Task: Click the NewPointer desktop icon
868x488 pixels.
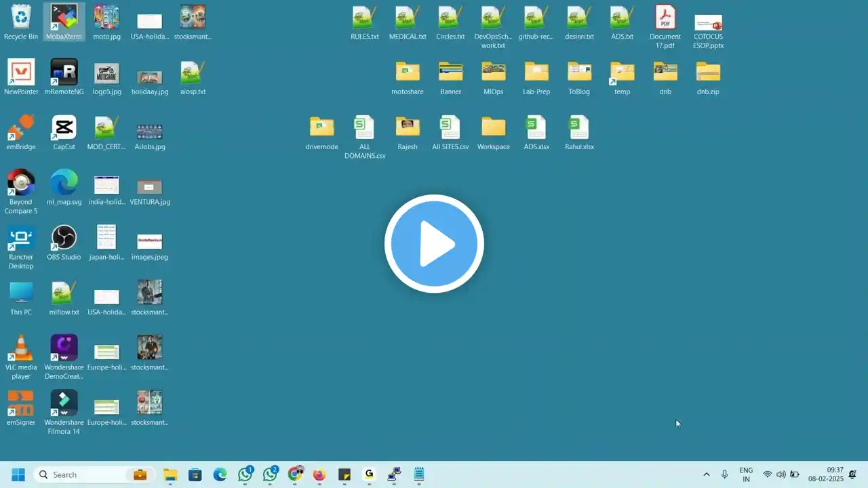Action: click(x=21, y=77)
